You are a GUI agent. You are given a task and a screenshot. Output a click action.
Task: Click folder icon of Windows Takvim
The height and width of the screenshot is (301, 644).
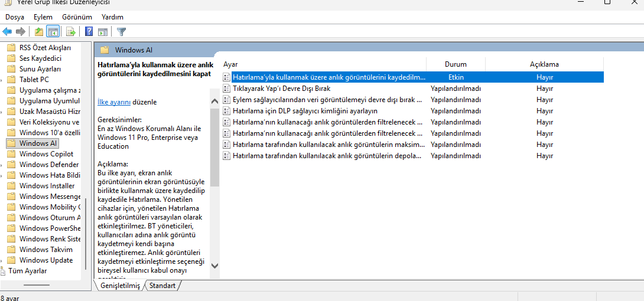tap(11, 250)
